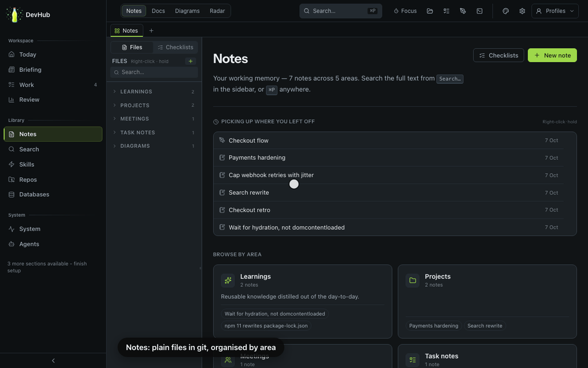
Task: Switch to the Radar top tab
Action: tap(217, 11)
